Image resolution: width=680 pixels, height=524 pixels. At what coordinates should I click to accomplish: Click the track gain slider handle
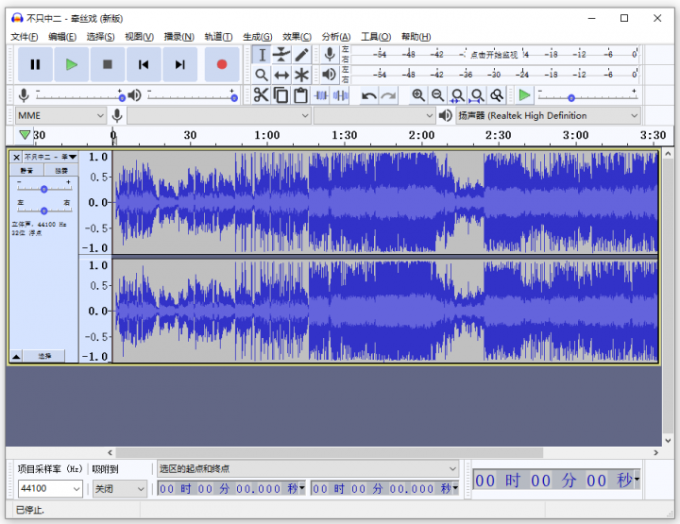click(44, 189)
